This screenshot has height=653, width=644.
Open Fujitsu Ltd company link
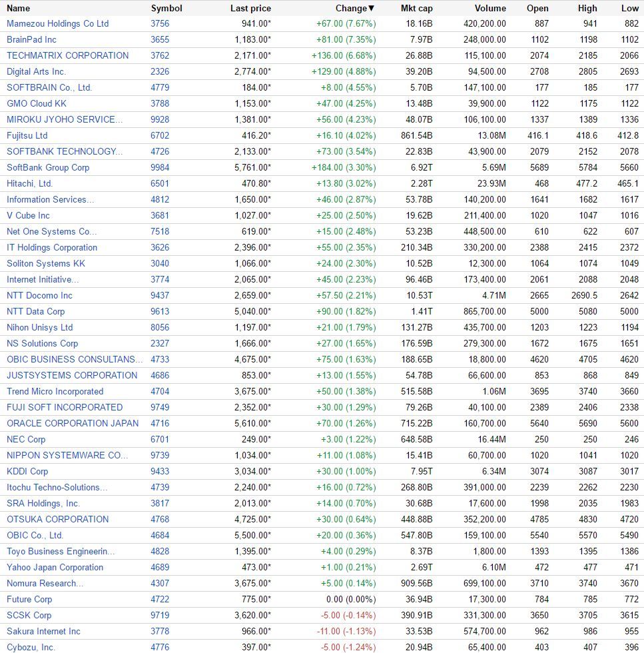[x=27, y=135]
